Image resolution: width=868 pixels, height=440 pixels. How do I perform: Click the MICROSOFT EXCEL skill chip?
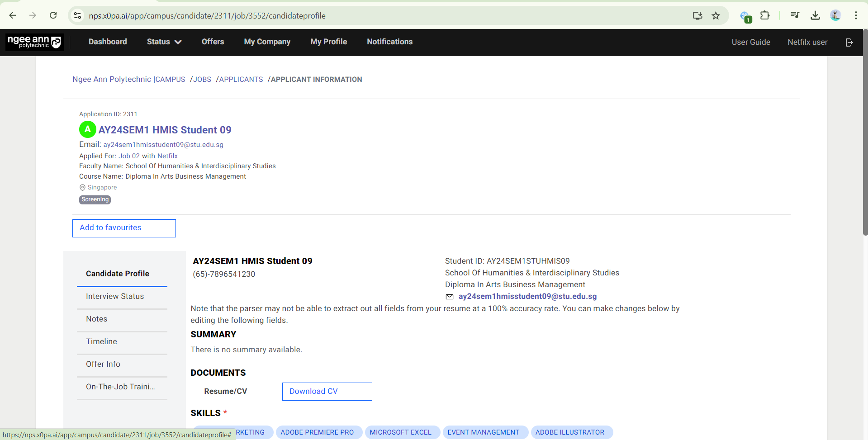402,432
